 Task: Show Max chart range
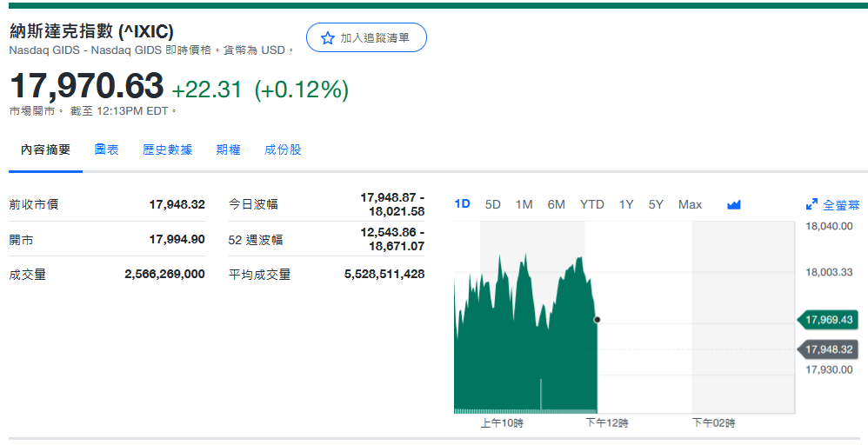coord(690,204)
